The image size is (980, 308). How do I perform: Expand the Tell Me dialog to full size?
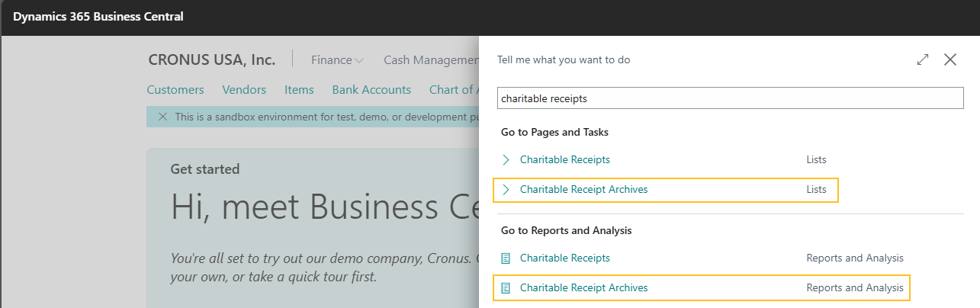coord(923,59)
